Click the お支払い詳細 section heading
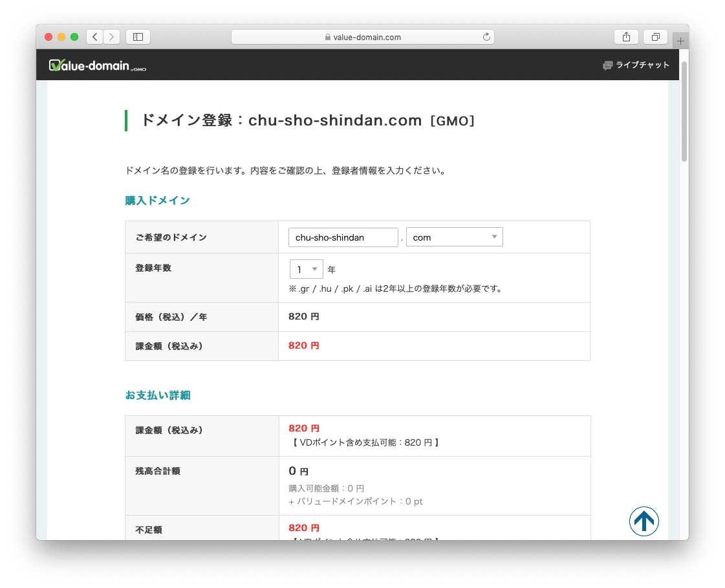This screenshot has height=588, width=725. pyautogui.click(x=157, y=395)
